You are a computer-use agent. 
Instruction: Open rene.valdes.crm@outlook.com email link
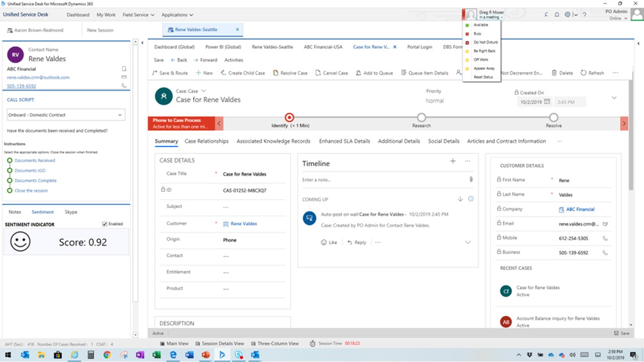38,77
